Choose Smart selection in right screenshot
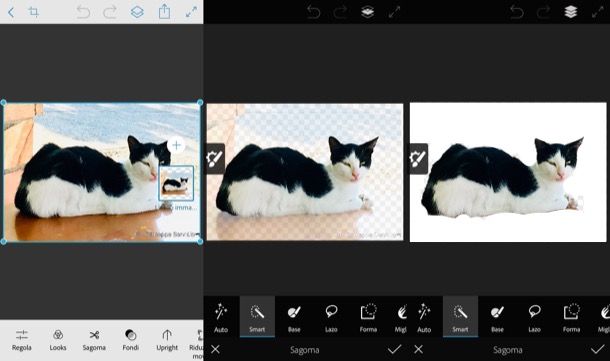 460,317
